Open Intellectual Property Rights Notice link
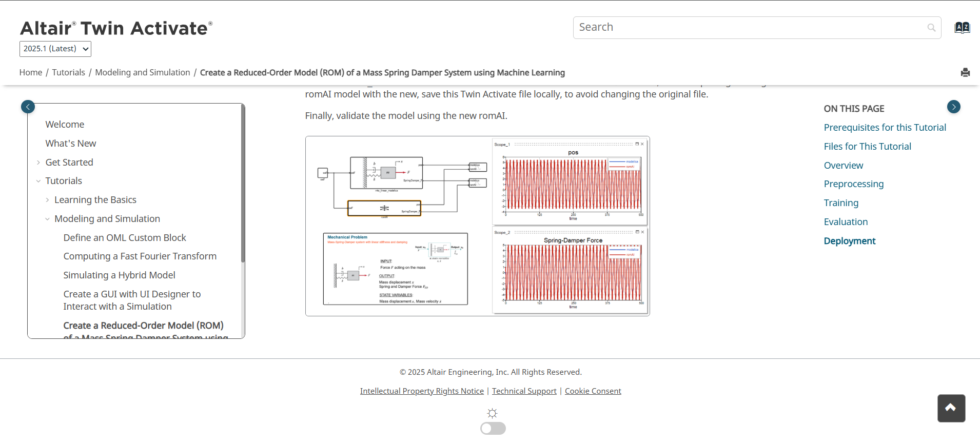 tap(422, 391)
